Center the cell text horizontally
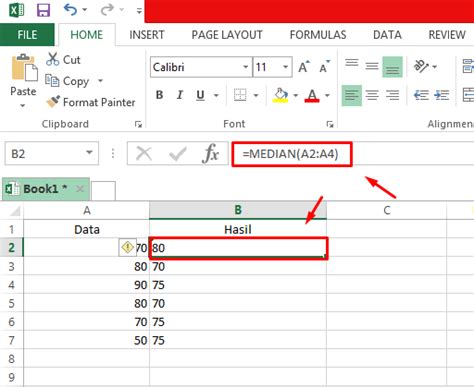The height and width of the screenshot is (387, 474). click(372, 95)
